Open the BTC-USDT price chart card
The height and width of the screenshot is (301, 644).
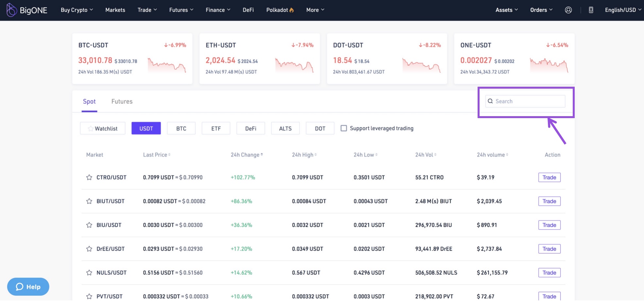coord(132,59)
